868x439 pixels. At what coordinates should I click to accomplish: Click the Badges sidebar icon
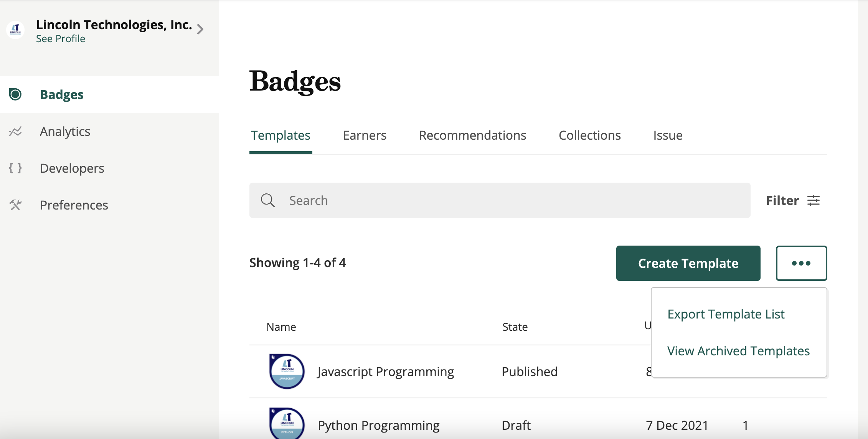point(15,94)
